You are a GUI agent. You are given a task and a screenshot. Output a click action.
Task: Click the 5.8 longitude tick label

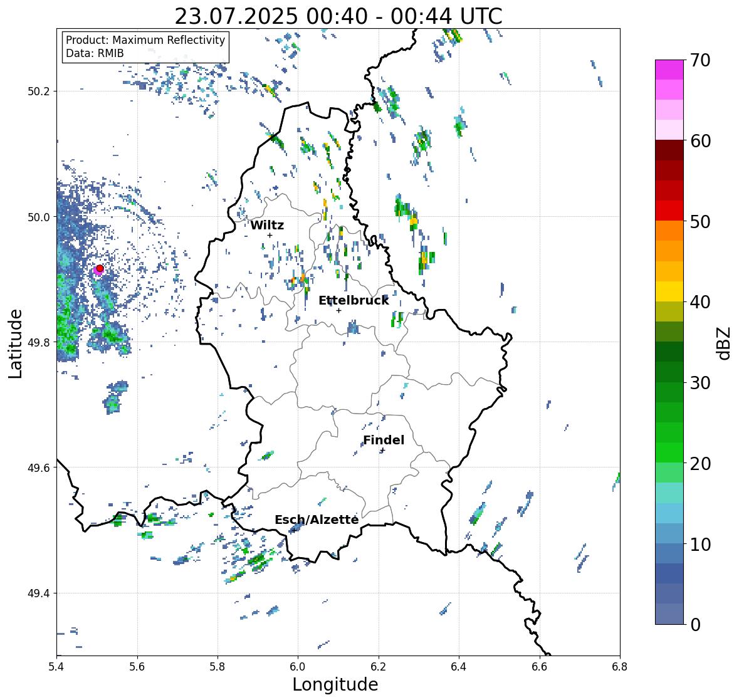[x=218, y=667]
